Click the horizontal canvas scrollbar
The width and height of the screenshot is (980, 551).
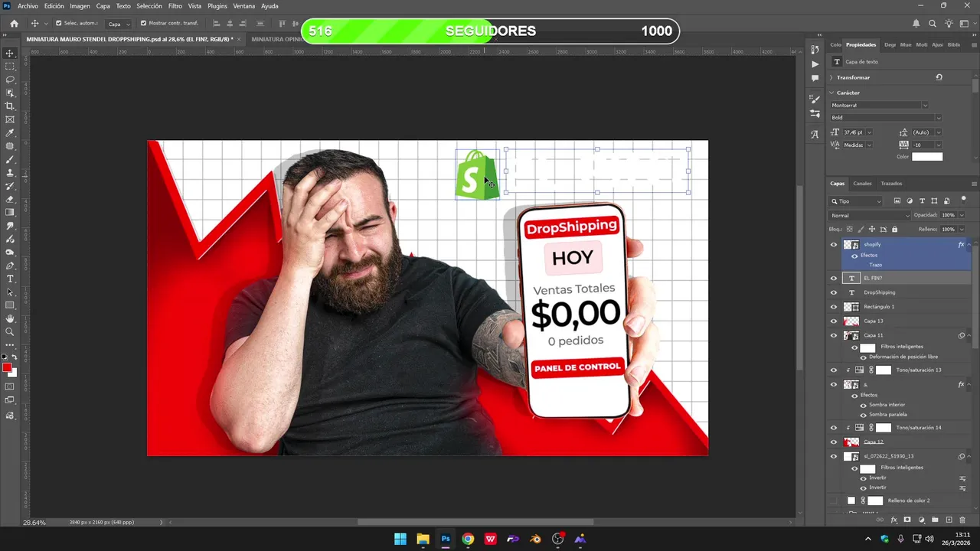coord(476,523)
